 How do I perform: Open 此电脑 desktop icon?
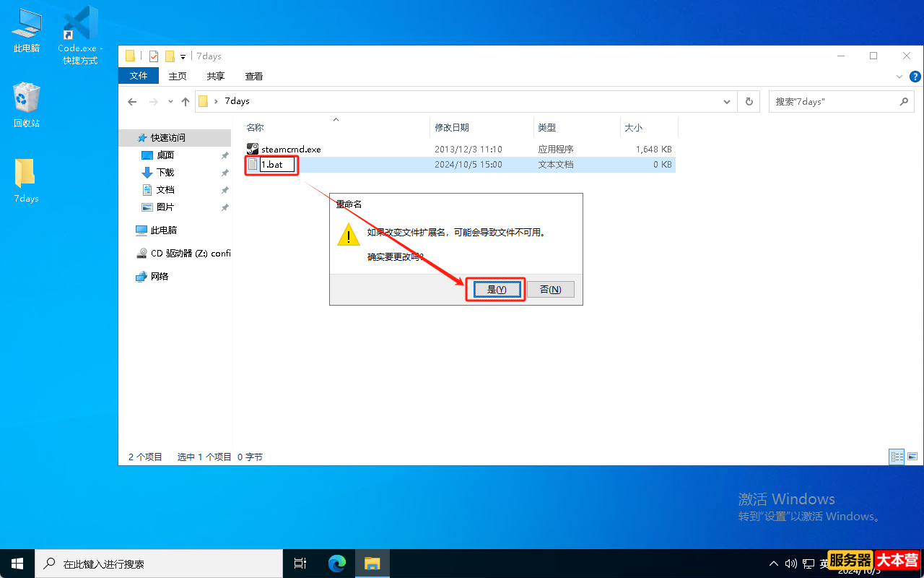coord(27,31)
